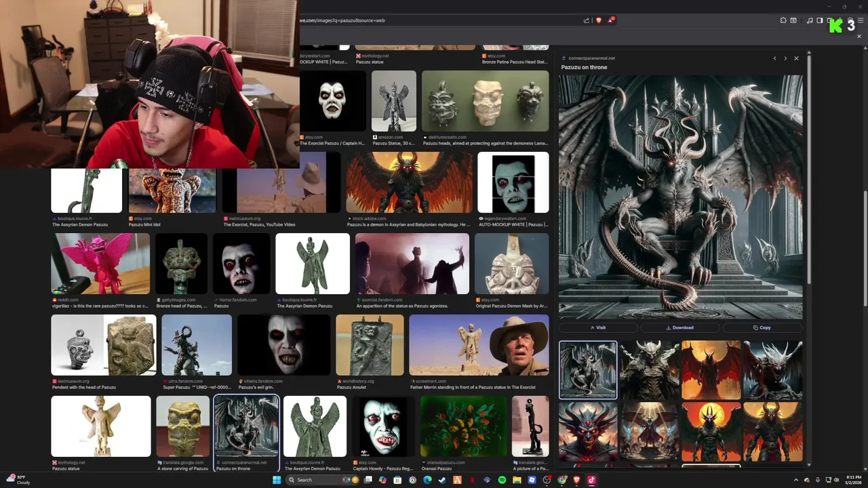
Task: Open the extensions puzzle-piece icon
Action: tap(783, 20)
